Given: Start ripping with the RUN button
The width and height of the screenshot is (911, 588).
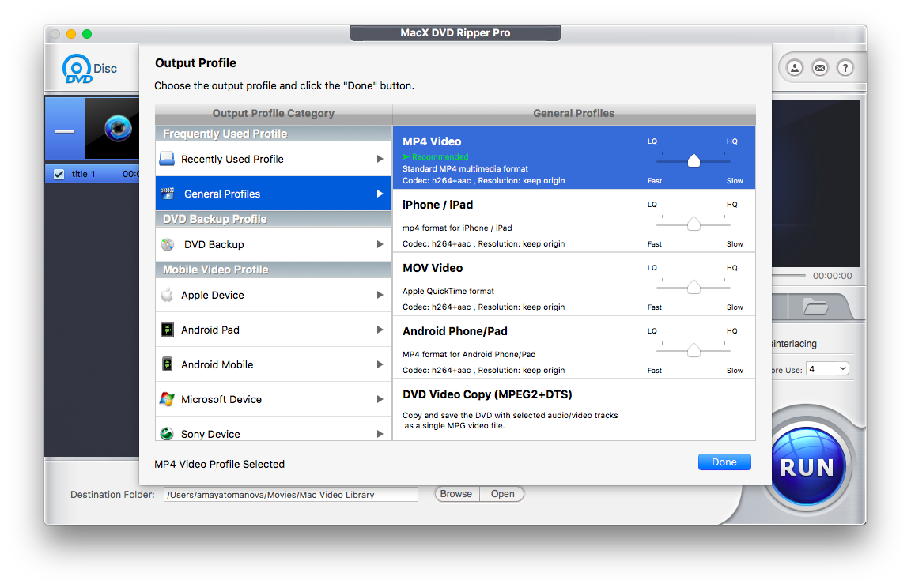Looking at the screenshot, I should point(807,466).
